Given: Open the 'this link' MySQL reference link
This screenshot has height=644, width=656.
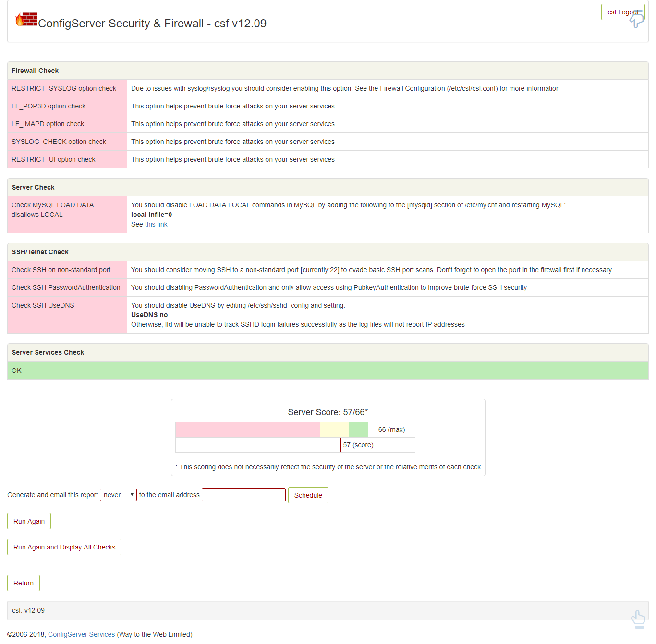Looking at the screenshot, I should pyautogui.click(x=156, y=224).
